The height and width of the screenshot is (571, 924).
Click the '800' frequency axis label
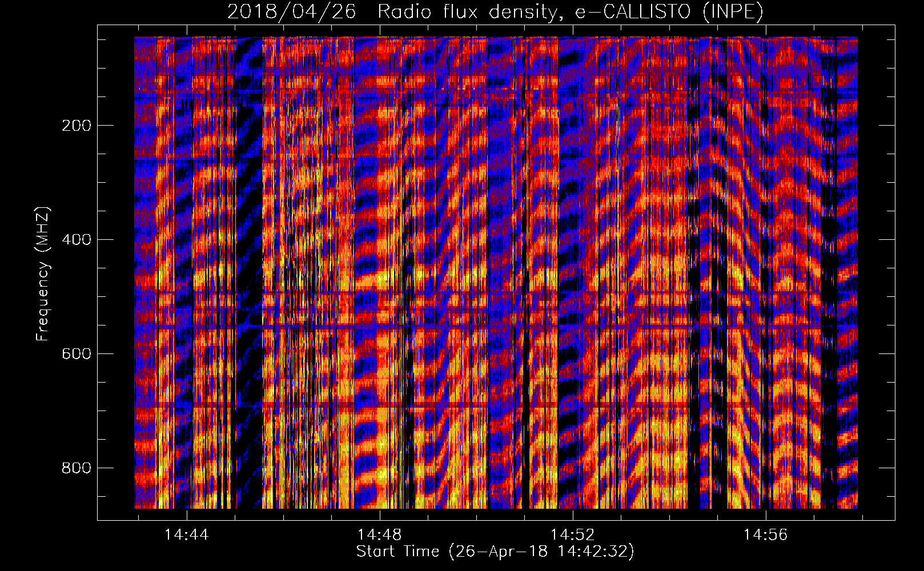click(77, 468)
